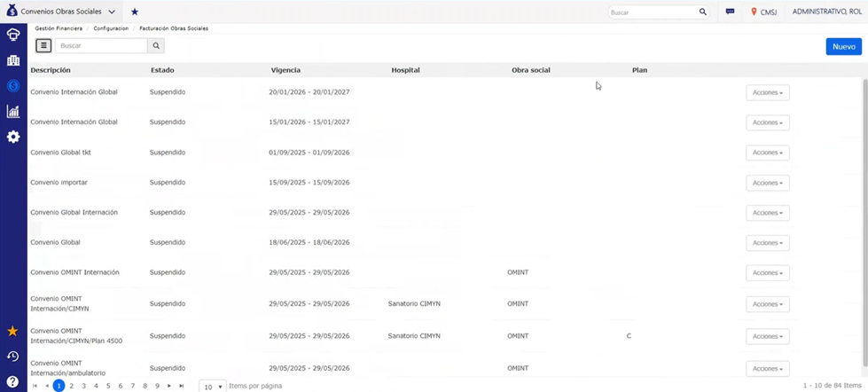Open the history clock sidebar icon

12,357
